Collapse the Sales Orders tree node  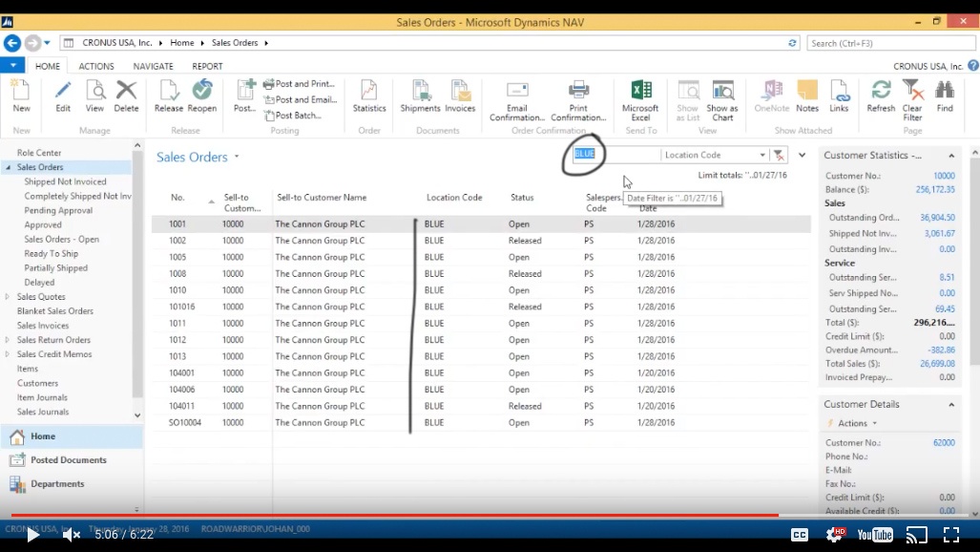click(x=9, y=167)
